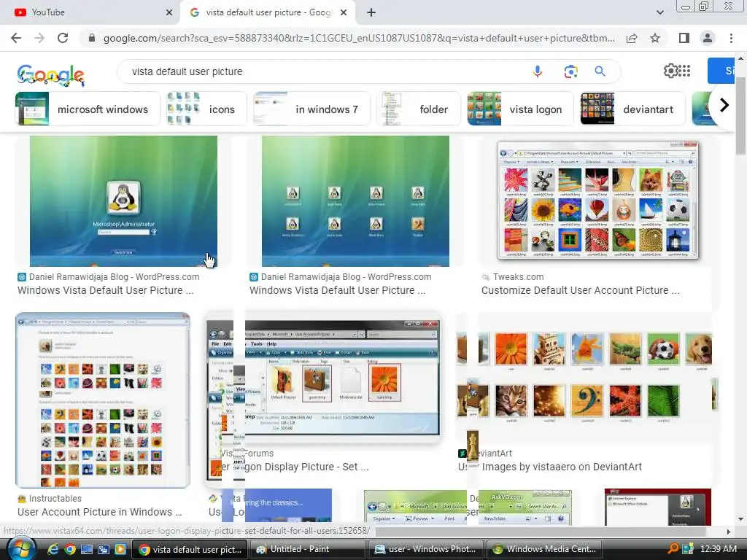Close the vista default user picture tab
The height and width of the screenshot is (560, 747).
pyautogui.click(x=344, y=13)
